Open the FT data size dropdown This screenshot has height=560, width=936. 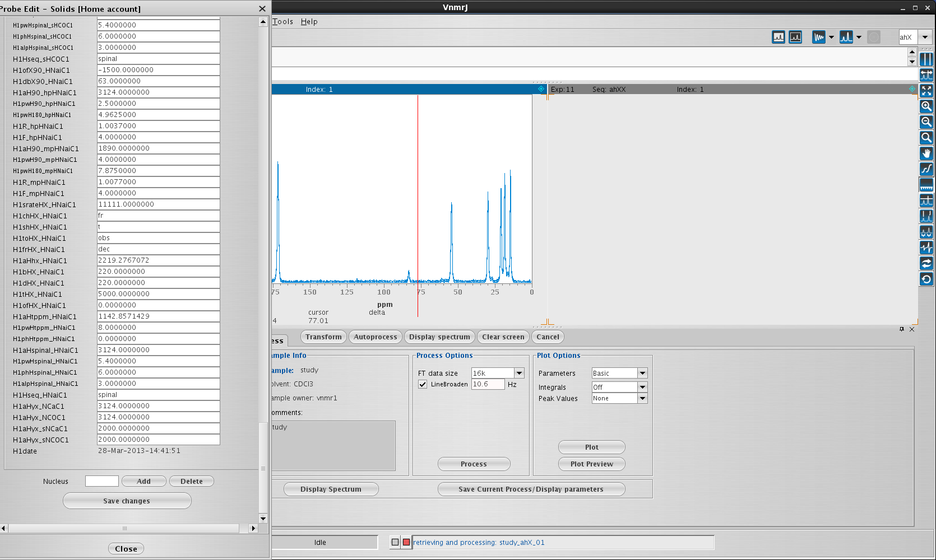pyautogui.click(x=519, y=373)
